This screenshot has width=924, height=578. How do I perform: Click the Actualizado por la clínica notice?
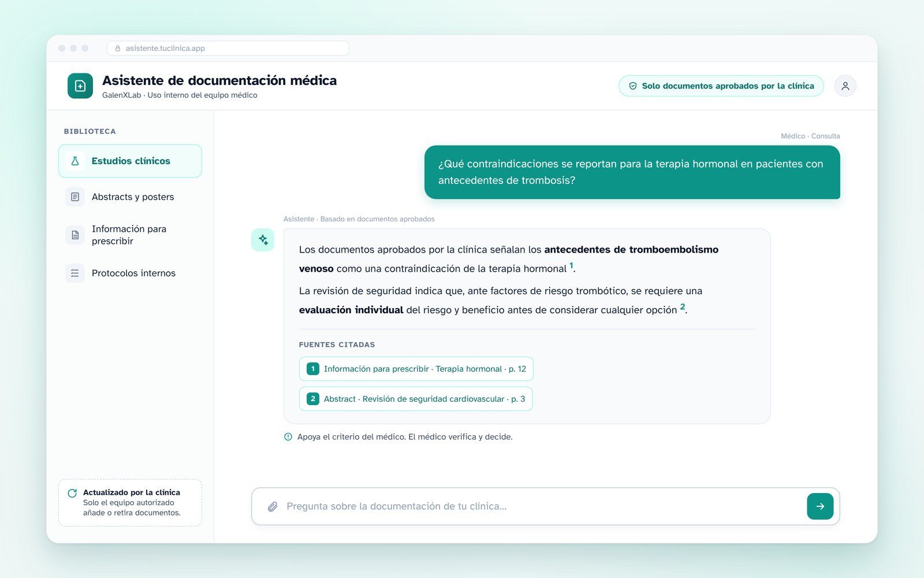[x=130, y=502]
